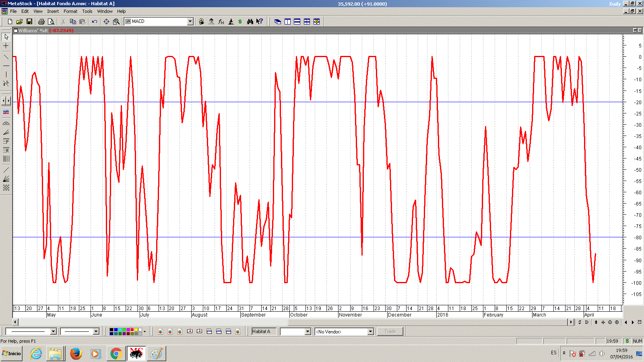Pick the red color swatch
Image resolution: width=644 pixels, height=362 pixels.
click(132, 330)
